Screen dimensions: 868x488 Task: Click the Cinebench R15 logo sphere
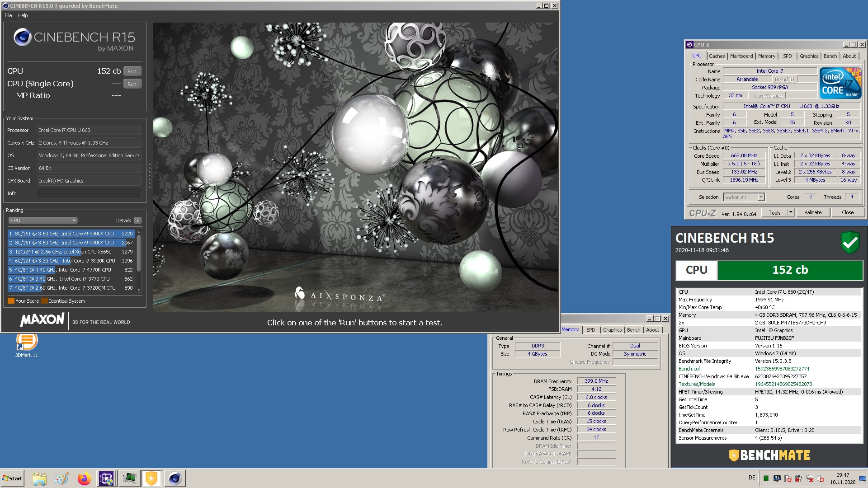pos(22,38)
